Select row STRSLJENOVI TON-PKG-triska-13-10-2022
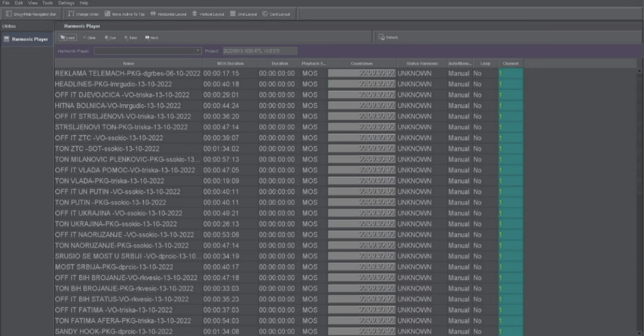The height and width of the screenshot is (336, 644). tap(289, 127)
